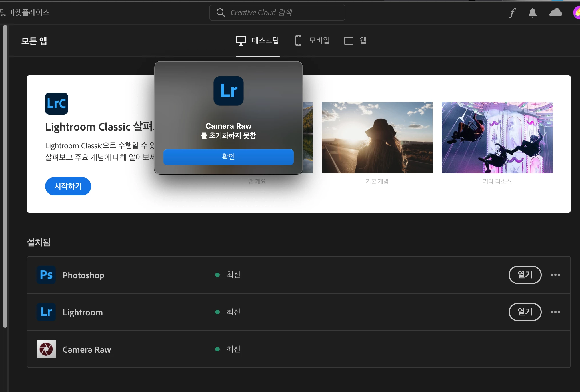Click the Lightroom Lr list icon
Viewport: 580px width, 392px height.
46,312
